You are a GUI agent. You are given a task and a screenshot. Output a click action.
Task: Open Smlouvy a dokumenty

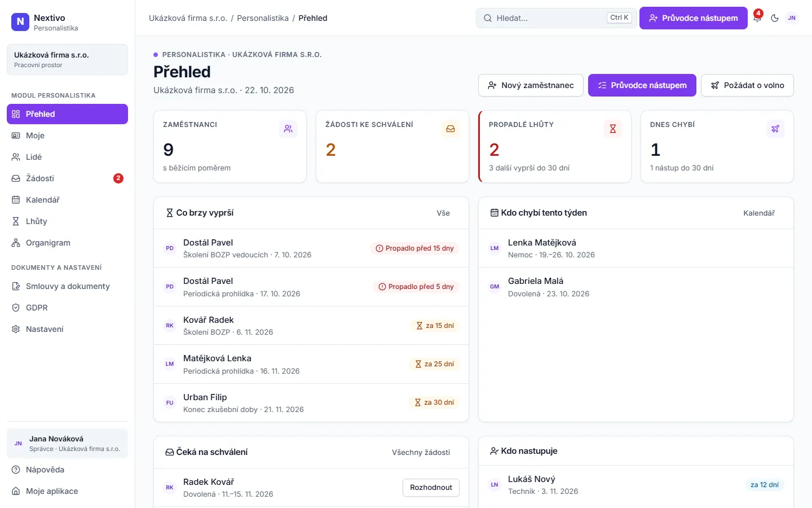click(x=67, y=286)
